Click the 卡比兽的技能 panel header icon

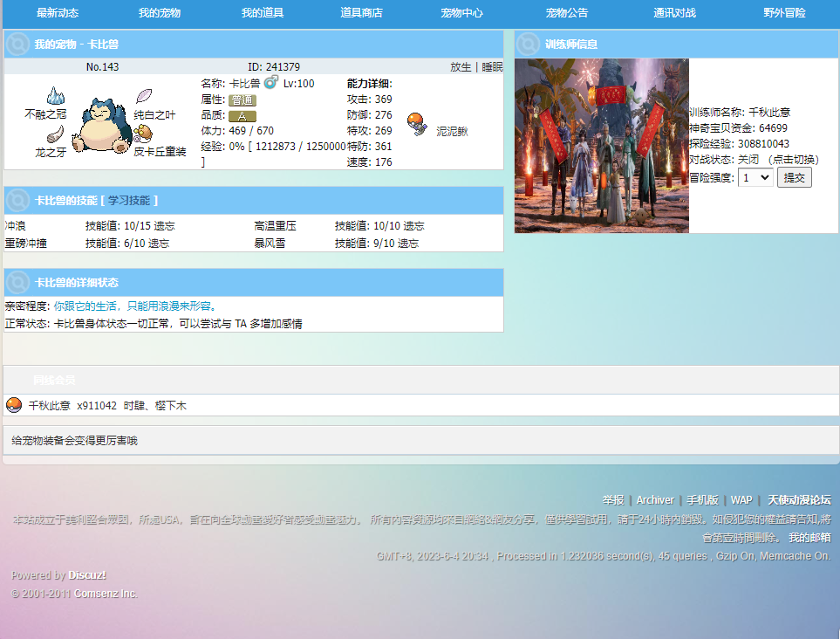click(x=17, y=201)
